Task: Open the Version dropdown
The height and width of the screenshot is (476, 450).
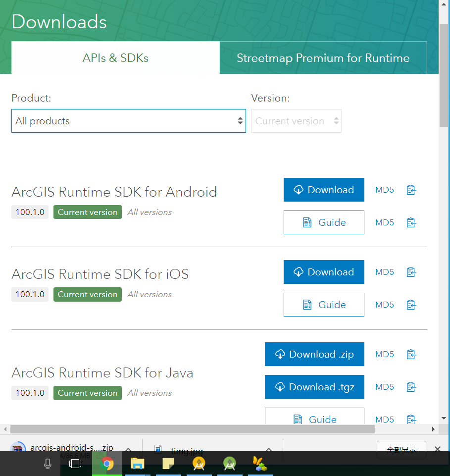Action: point(296,120)
